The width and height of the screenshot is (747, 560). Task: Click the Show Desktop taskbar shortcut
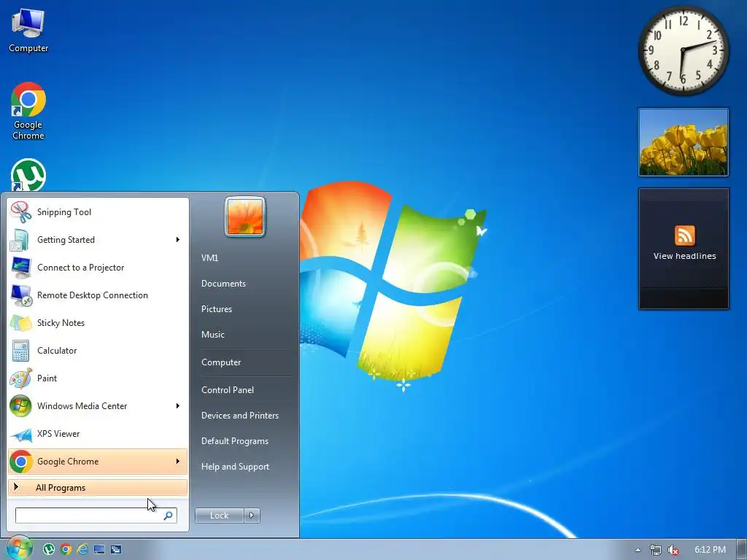point(99,550)
